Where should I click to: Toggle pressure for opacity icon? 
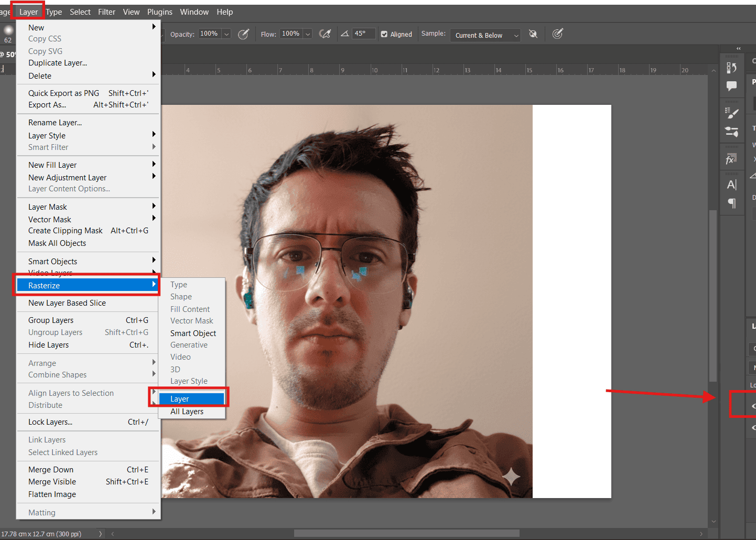pyautogui.click(x=243, y=34)
